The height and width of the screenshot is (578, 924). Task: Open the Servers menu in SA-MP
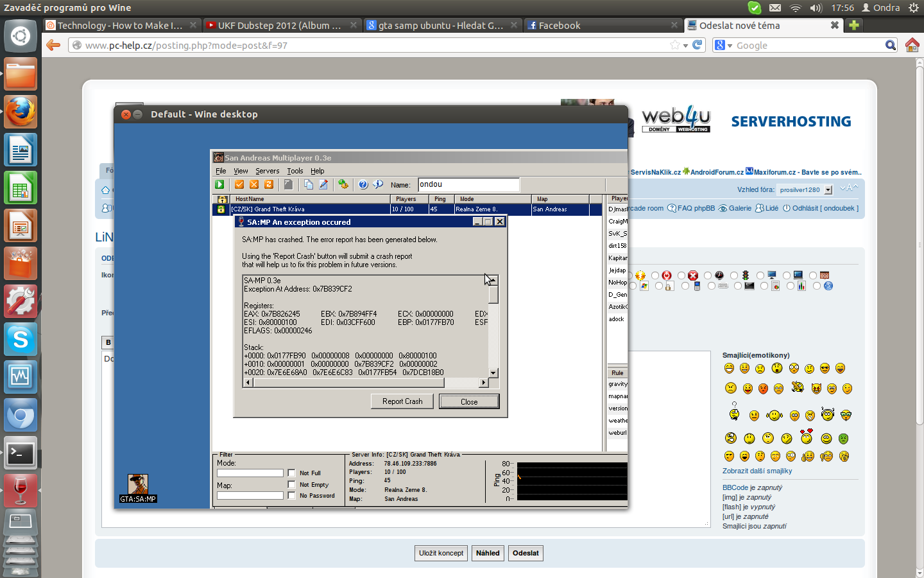(x=267, y=171)
